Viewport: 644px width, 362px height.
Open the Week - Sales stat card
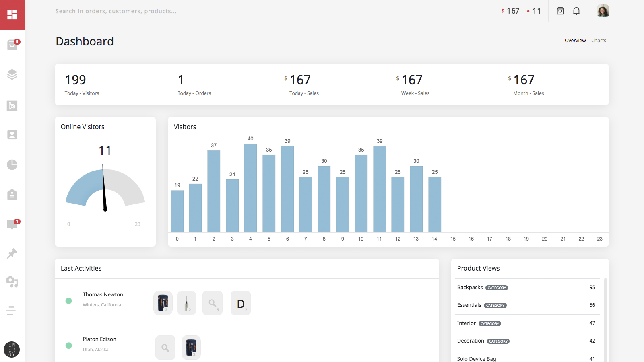pyautogui.click(x=441, y=84)
